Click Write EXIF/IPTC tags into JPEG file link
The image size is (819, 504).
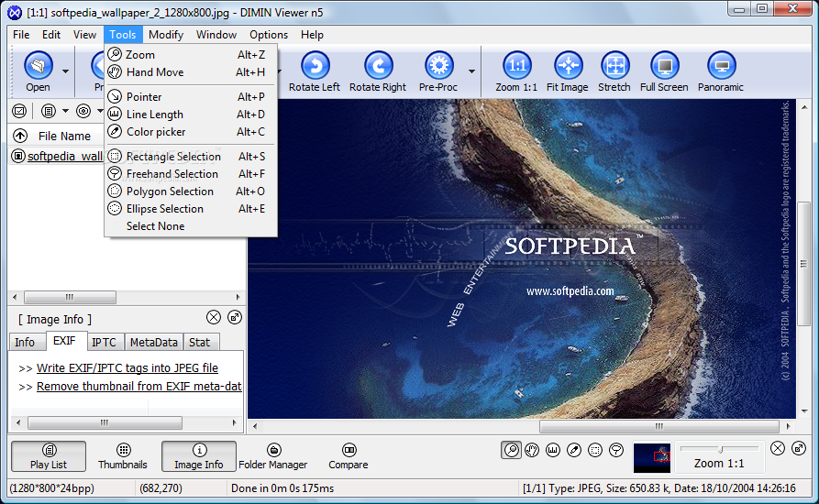click(127, 368)
